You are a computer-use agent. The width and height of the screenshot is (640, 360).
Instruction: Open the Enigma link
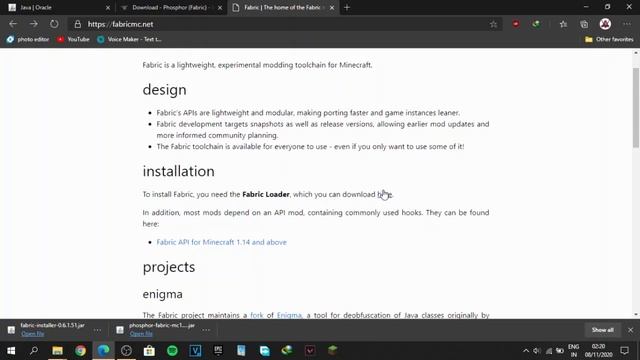pos(289,315)
